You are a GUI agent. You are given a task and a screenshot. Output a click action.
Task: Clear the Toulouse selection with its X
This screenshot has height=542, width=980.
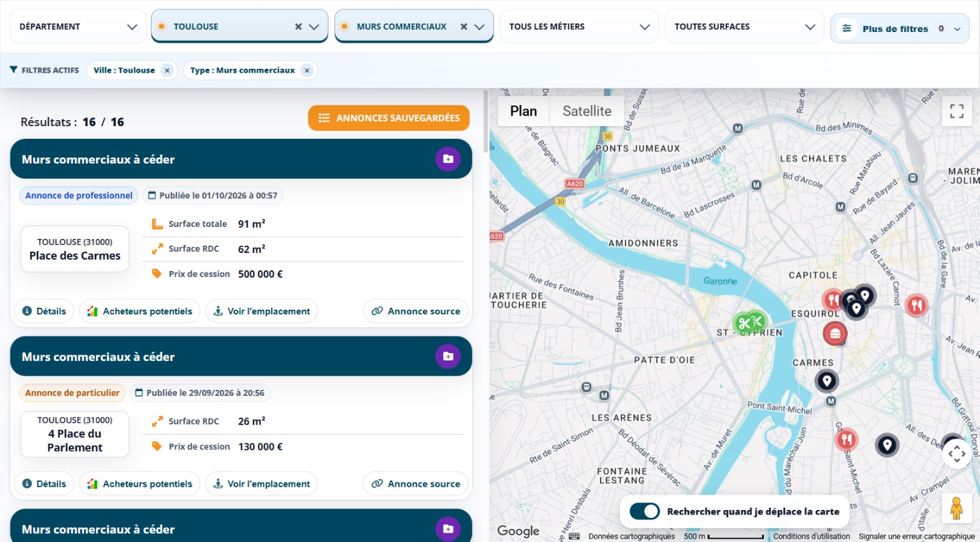(x=298, y=27)
